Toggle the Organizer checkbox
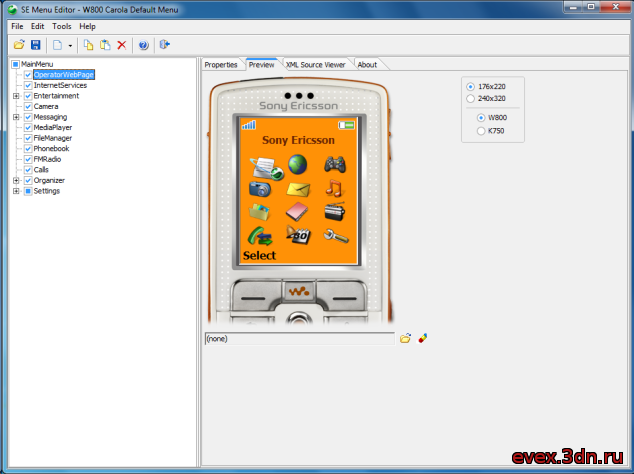The image size is (634, 474). click(x=28, y=180)
